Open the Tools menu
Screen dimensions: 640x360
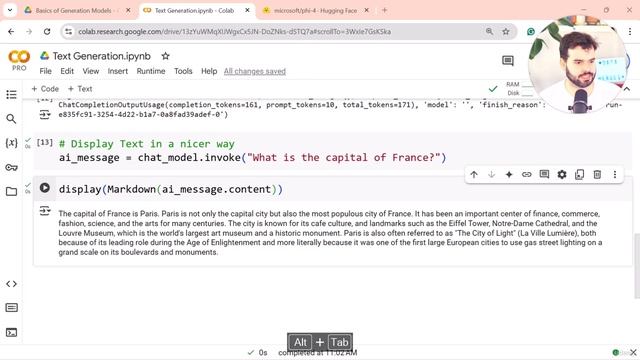pos(183,71)
